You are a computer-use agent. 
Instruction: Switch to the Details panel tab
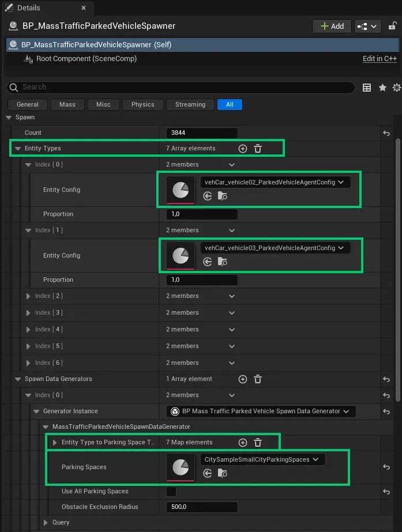coord(29,8)
